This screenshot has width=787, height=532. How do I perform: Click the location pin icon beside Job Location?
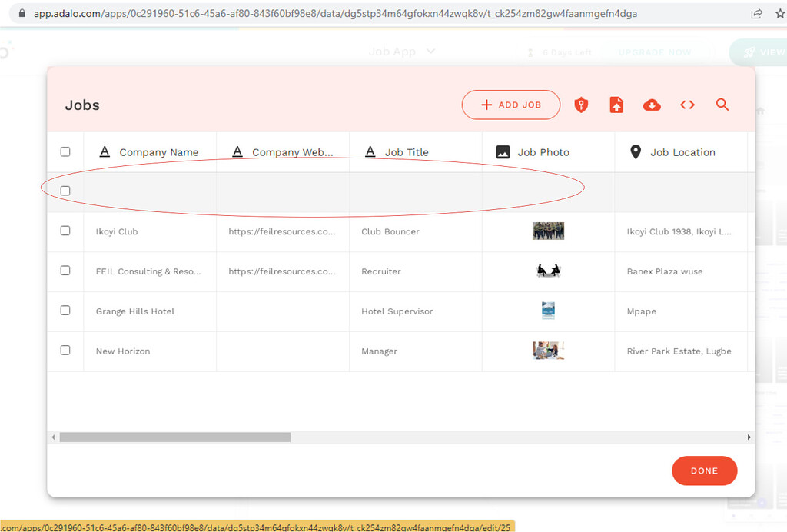click(636, 151)
